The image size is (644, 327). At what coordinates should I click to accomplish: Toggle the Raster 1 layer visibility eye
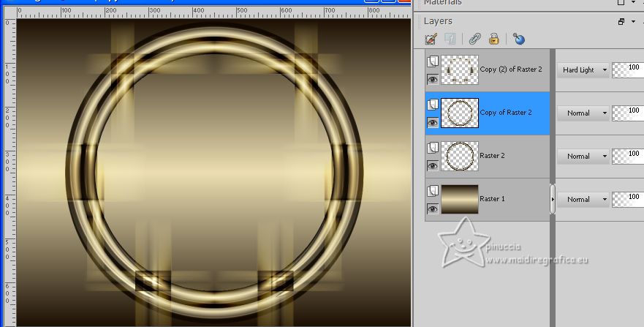(x=433, y=208)
